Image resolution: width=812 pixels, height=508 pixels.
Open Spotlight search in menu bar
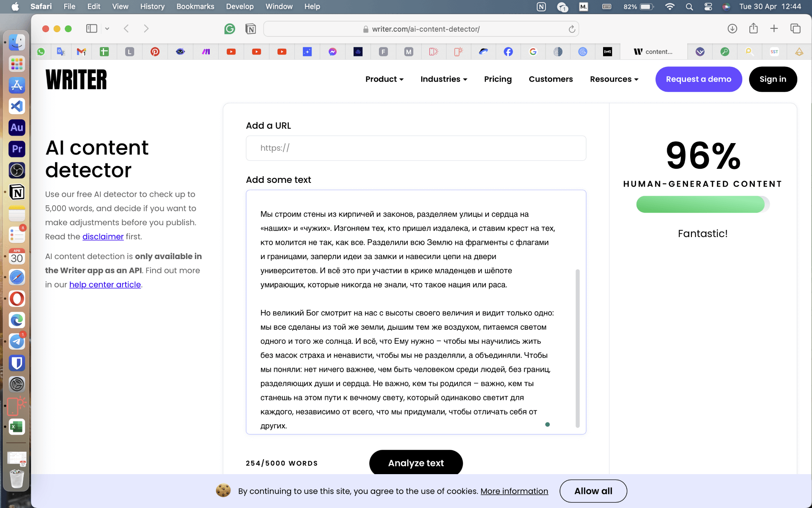(689, 6)
